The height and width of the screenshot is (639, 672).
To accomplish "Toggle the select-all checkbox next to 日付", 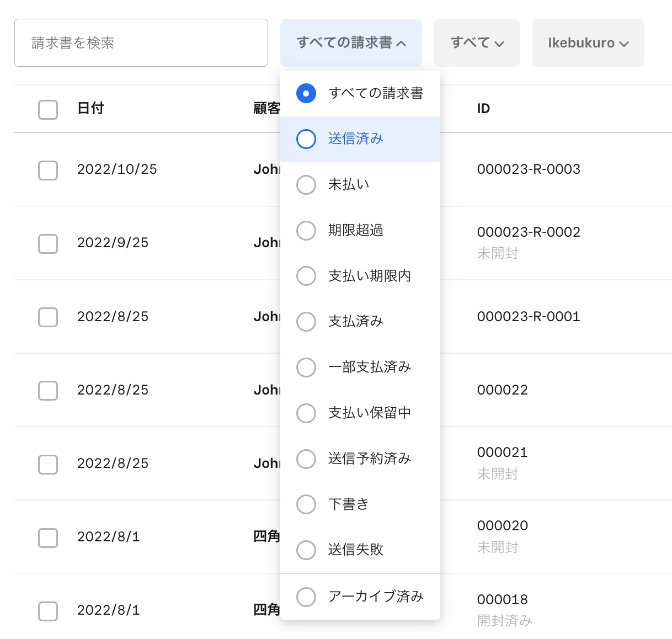I will [48, 109].
